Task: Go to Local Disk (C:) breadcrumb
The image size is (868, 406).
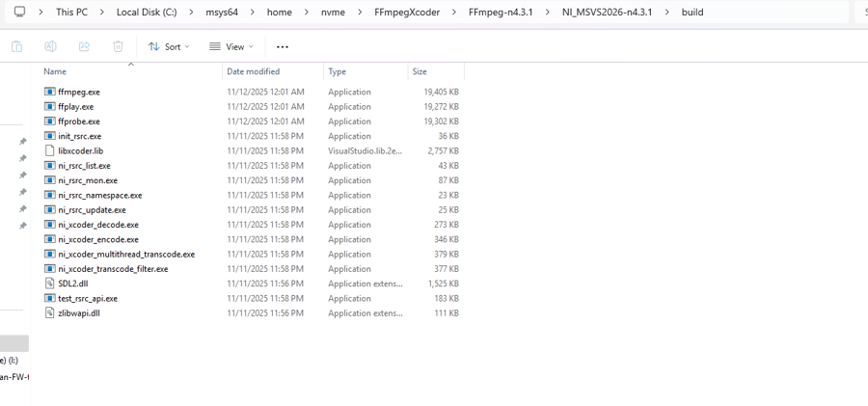Action: point(147,12)
